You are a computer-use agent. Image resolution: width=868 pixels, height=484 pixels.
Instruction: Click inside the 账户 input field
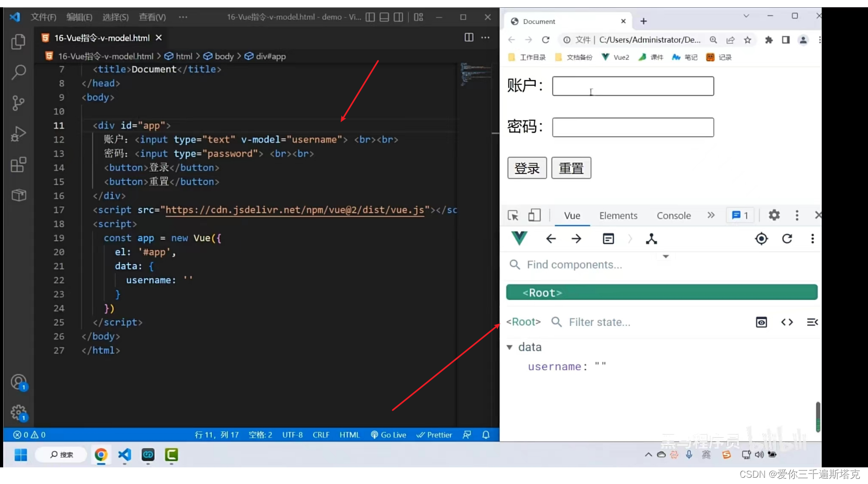[x=632, y=86]
